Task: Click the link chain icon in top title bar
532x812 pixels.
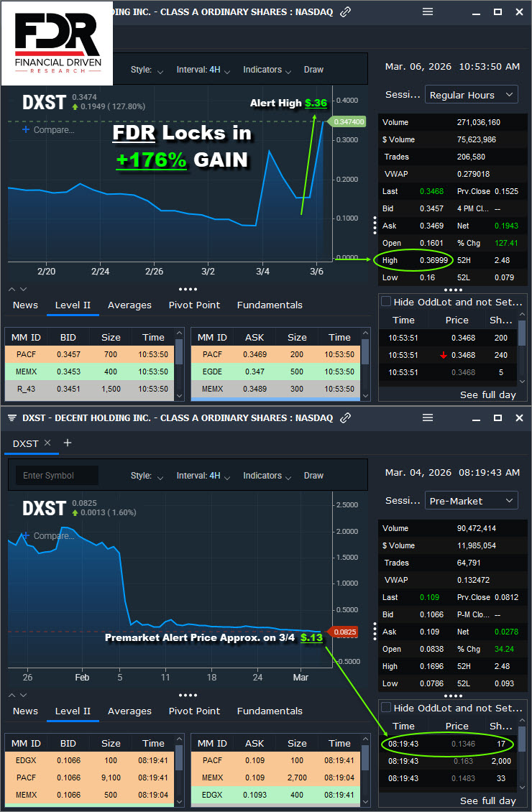Action: [x=346, y=11]
